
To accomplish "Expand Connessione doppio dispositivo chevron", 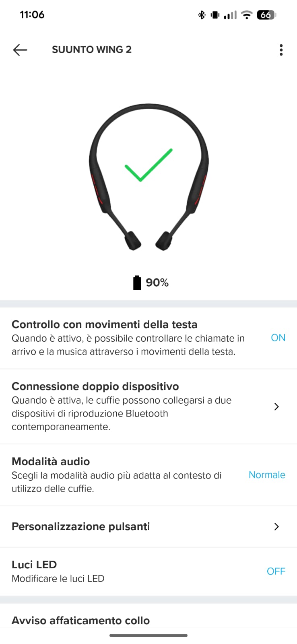I will point(276,407).
